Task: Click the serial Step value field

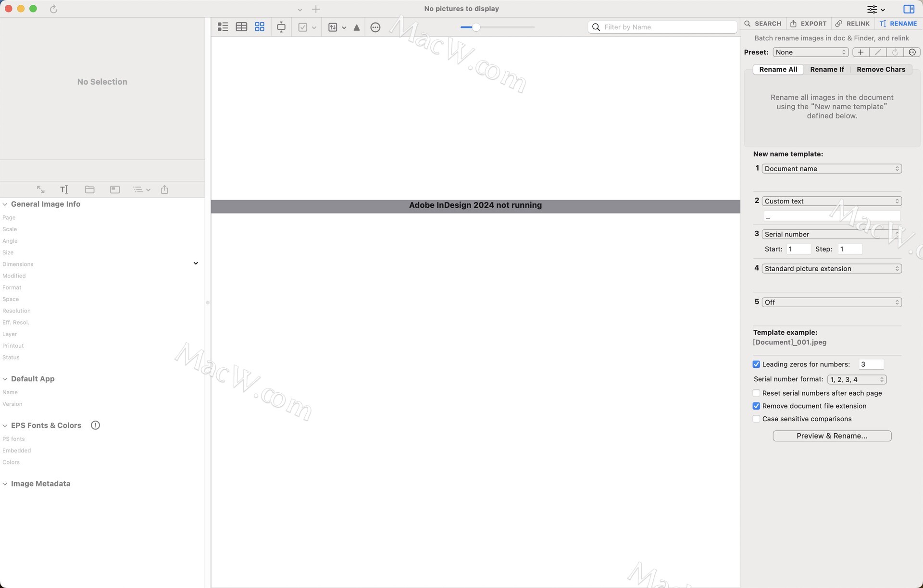Action: (x=850, y=249)
